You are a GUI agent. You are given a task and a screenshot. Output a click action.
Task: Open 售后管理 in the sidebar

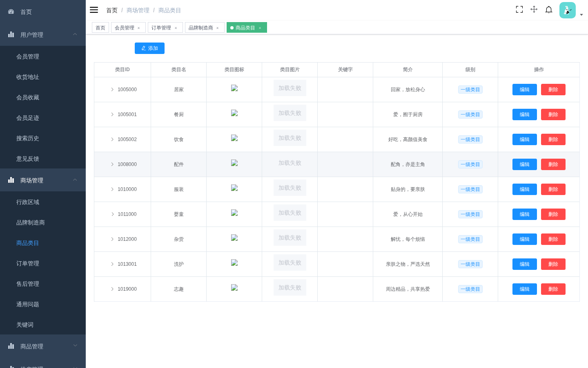tap(43, 284)
